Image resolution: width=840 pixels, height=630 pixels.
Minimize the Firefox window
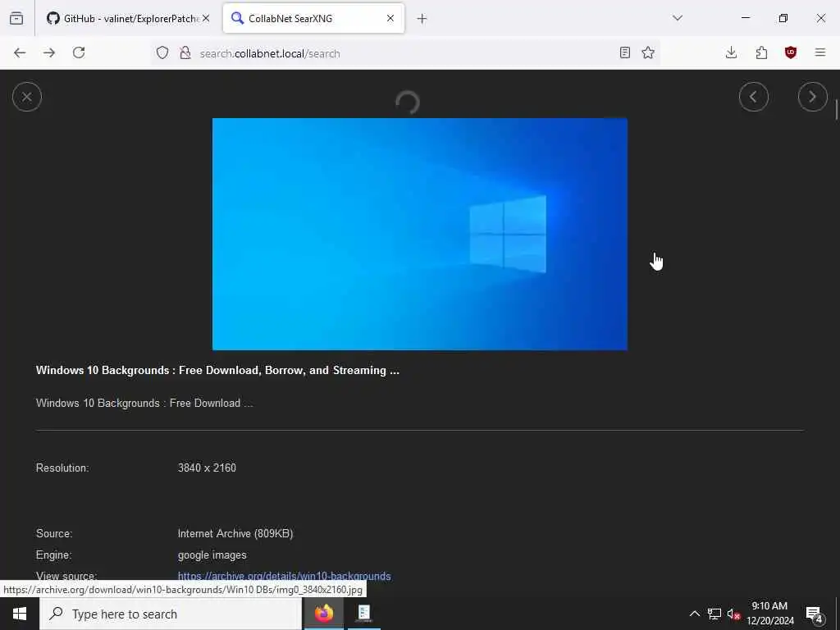pos(745,18)
